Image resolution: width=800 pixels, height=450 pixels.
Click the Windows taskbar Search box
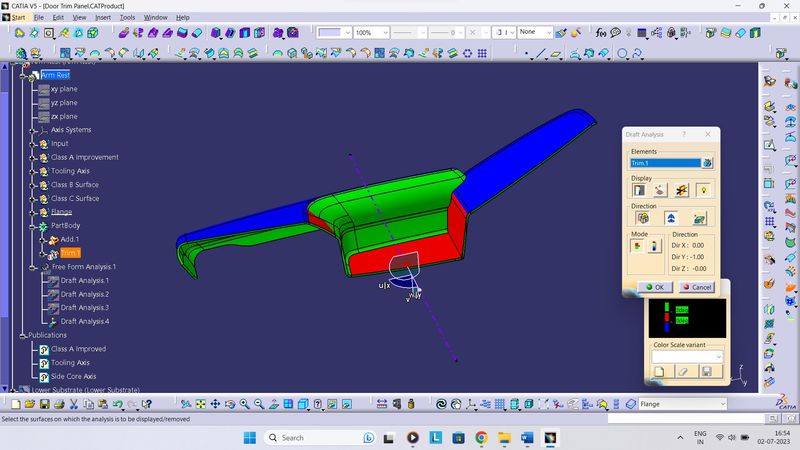click(319, 438)
